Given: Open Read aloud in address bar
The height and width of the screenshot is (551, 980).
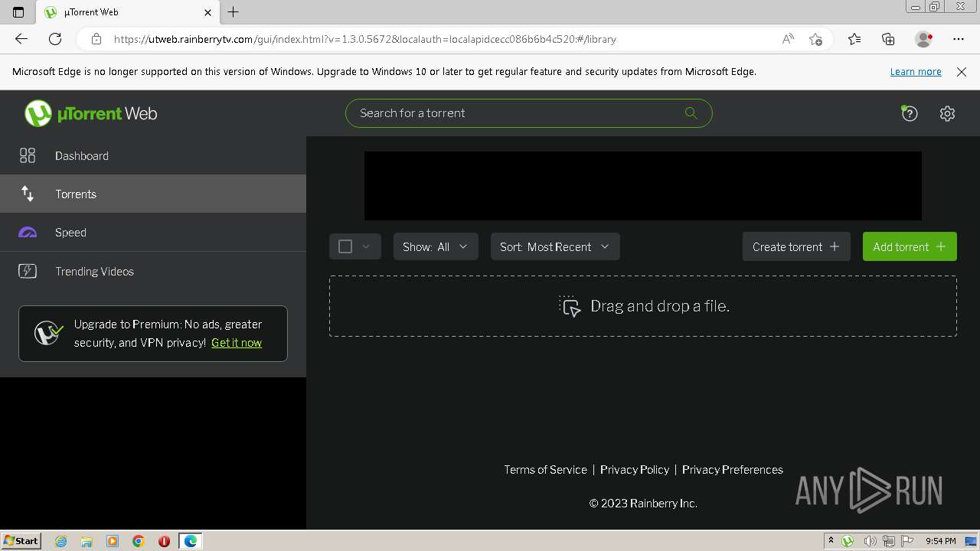Looking at the screenshot, I should [x=788, y=39].
